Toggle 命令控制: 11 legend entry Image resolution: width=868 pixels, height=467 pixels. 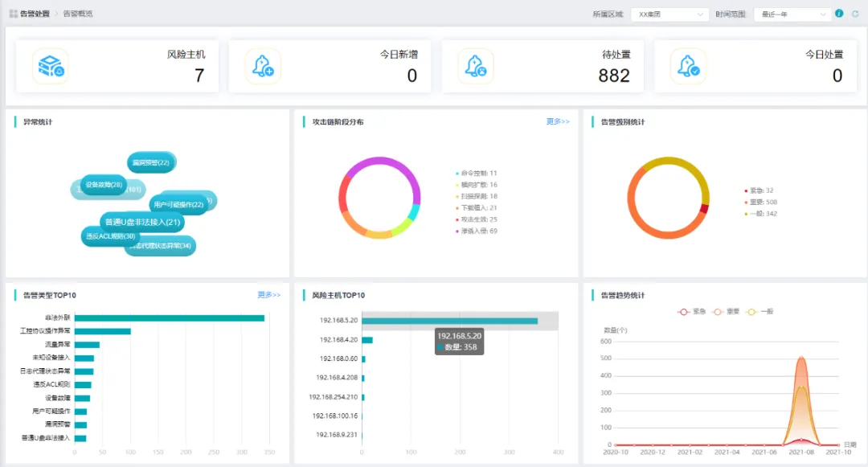click(x=476, y=173)
